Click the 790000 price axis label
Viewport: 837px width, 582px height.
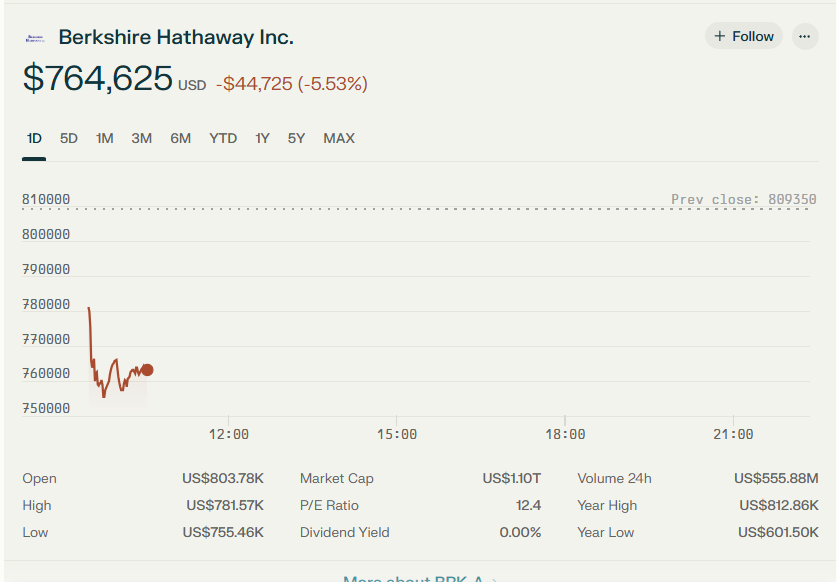pyautogui.click(x=46, y=269)
